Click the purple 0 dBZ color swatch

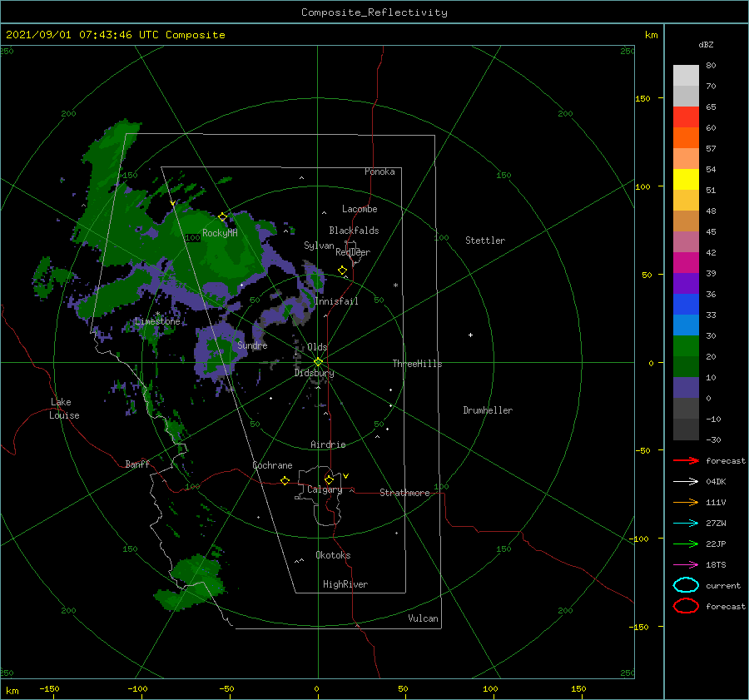(x=686, y=388)
